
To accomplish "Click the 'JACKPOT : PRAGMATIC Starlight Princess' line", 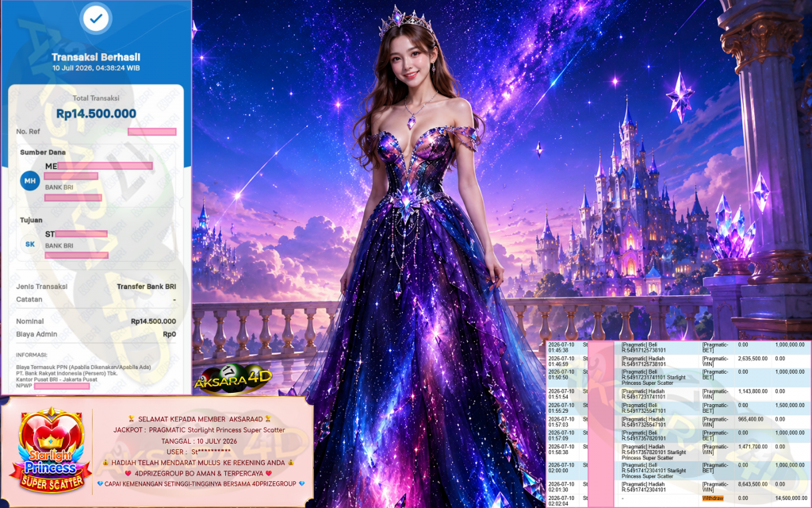I will click(x=199, y=429).
